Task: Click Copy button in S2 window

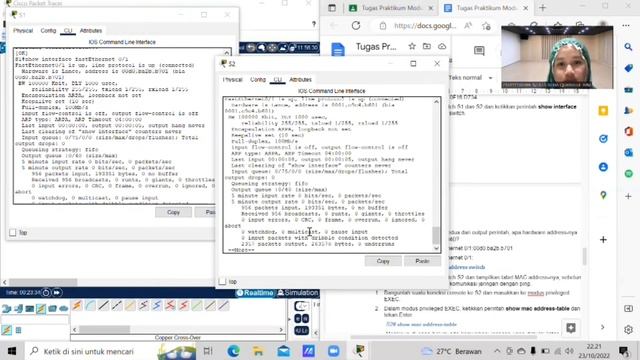Action: point(383,261)
